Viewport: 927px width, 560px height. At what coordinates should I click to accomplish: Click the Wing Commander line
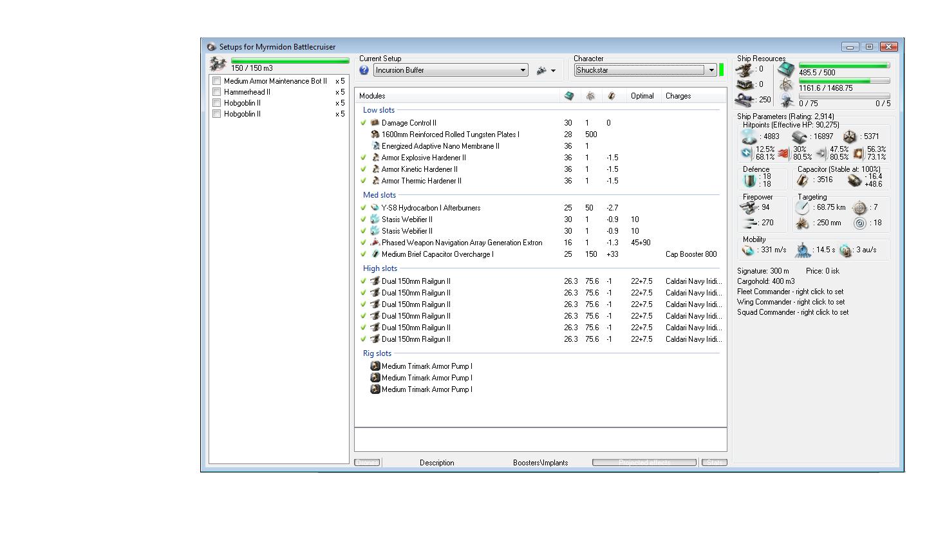tap(791, 302)
